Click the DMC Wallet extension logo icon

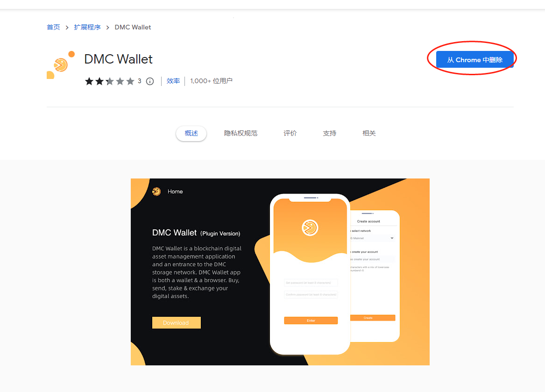tap(61, 65)
